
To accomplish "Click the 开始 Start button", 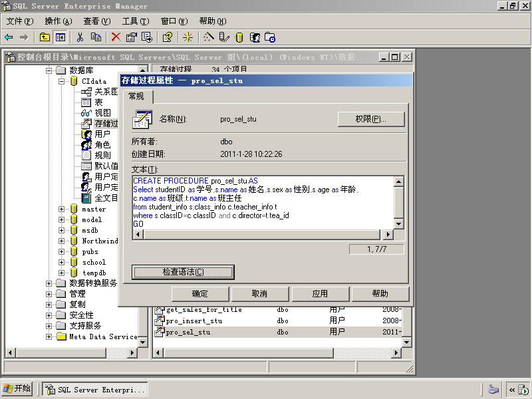I will (x=17, y=388).
